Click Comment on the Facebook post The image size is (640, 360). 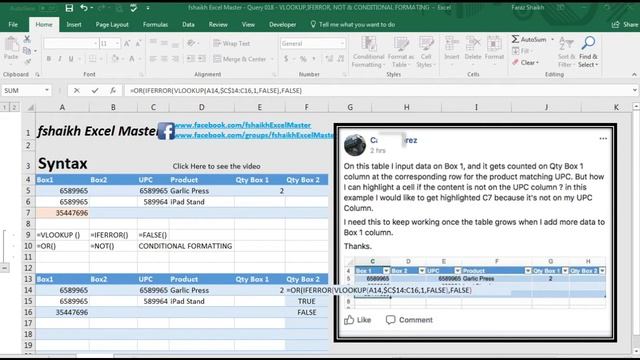click(x=409, y=320)
